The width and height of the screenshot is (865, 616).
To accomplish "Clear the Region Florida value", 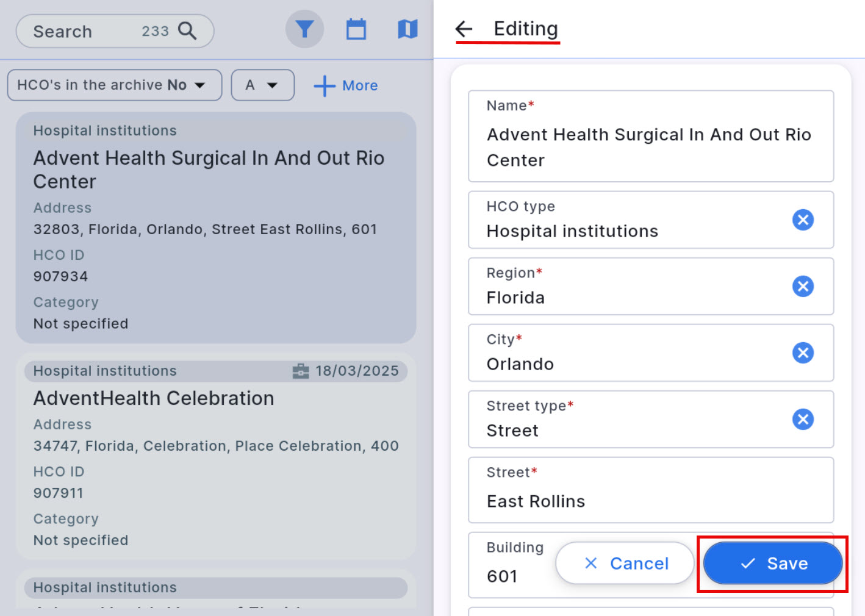I will point(803,286).
